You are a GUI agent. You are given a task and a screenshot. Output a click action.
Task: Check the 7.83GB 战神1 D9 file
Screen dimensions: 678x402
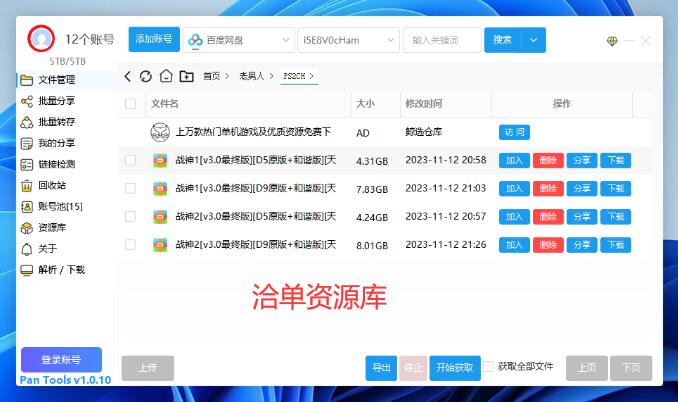[130, 188]
